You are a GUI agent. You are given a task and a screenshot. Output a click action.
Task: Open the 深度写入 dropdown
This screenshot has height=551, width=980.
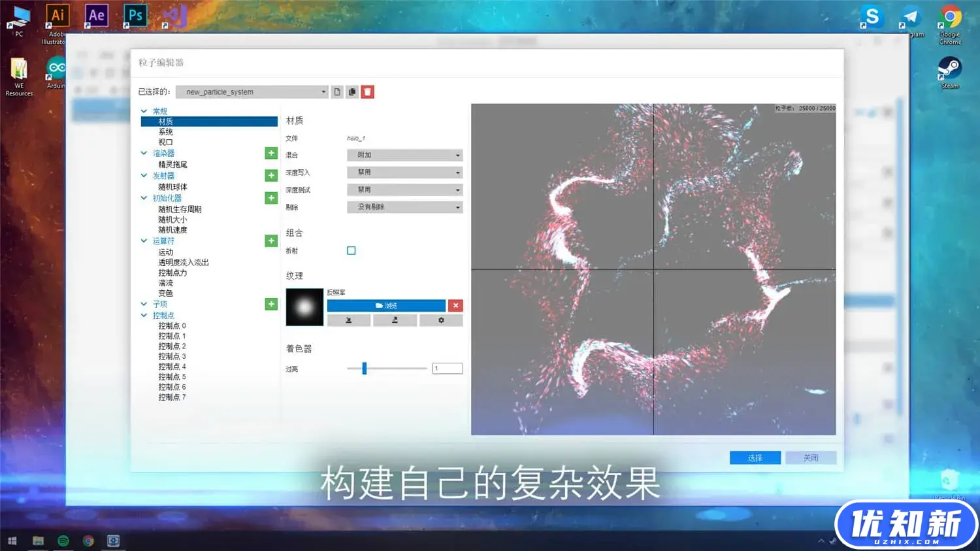404,173
